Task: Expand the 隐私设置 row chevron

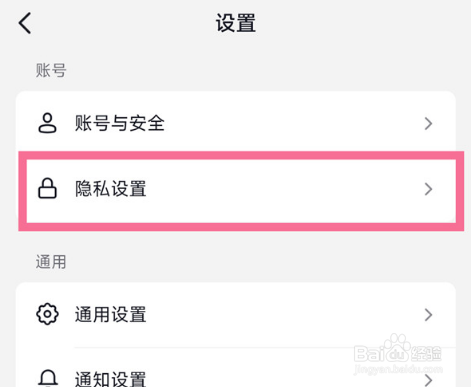Action: (428, 189)
